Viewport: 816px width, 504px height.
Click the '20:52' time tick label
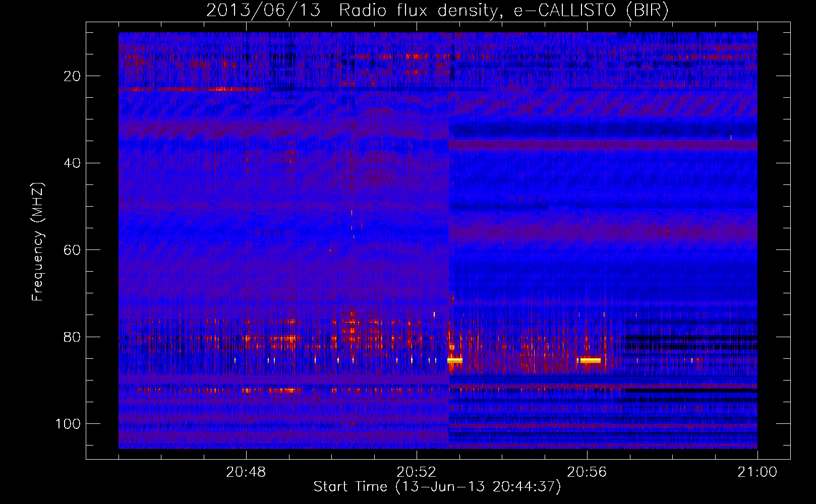pyautogui.click(x=417, y=472)
